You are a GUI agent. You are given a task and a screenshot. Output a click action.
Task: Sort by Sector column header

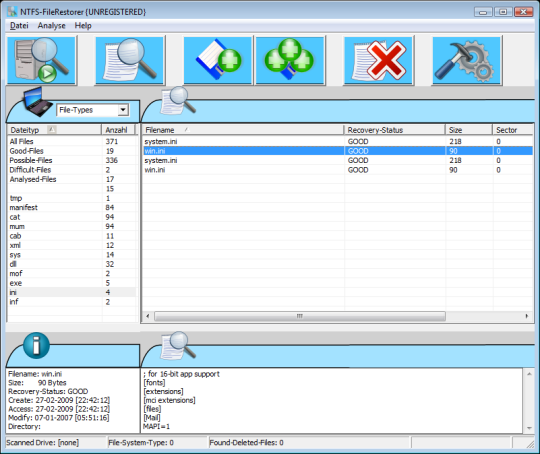click(x=513, y=130)
